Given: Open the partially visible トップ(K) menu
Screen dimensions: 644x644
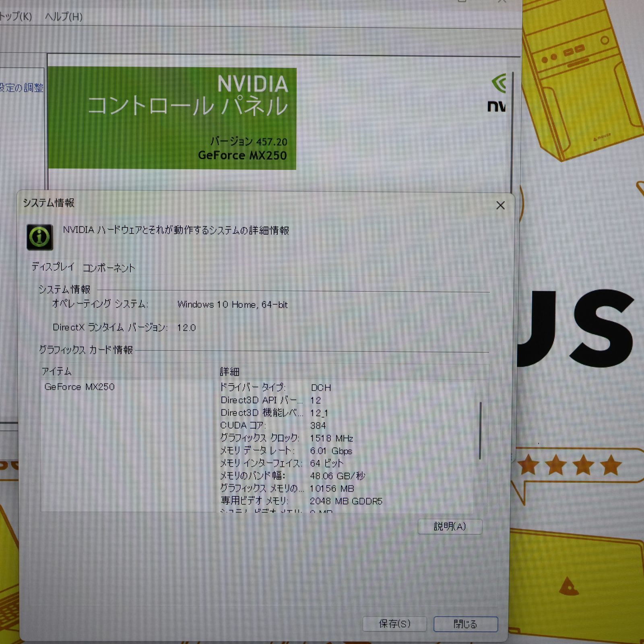Looking at the screenshot, I should 15,17.
